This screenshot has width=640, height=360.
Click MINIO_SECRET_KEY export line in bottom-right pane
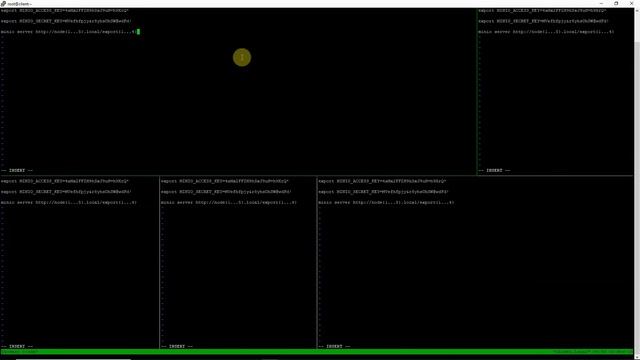384,191
